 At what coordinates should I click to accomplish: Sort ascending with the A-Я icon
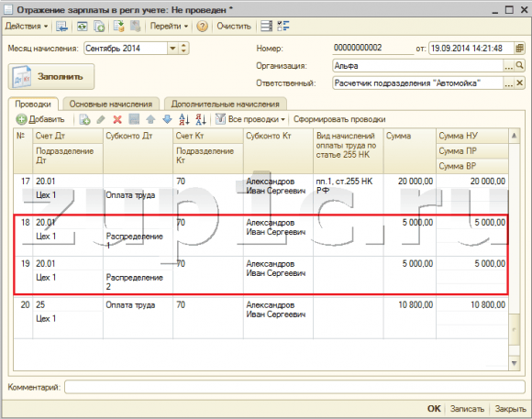coord(183,119)
